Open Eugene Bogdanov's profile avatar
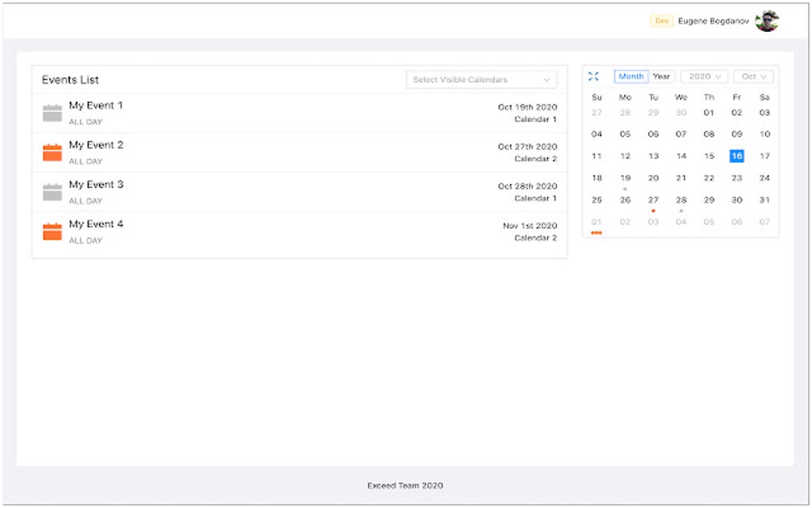This screenshot has height=508, width=812. point(767,21)
